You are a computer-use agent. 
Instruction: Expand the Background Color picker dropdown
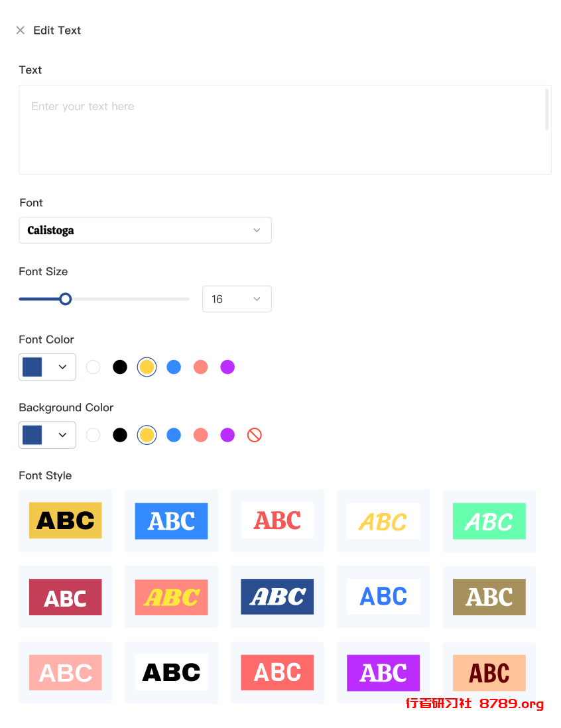pos(47,435)
